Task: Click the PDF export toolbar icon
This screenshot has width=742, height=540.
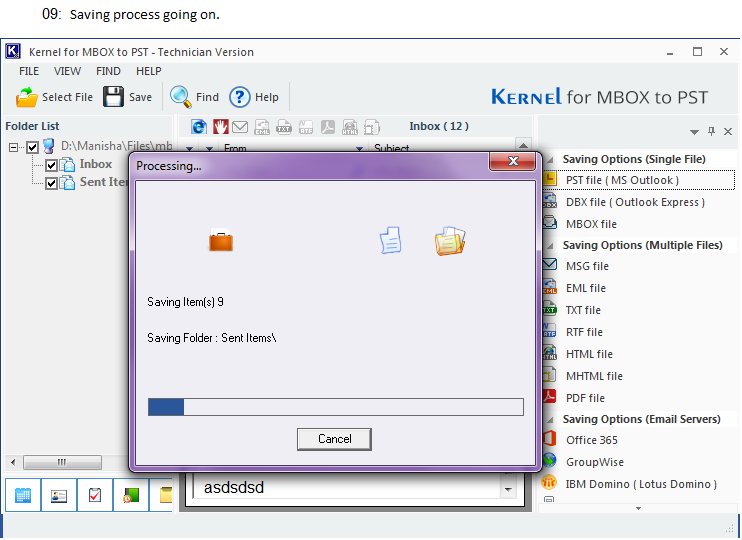Action: coord(327,126)
